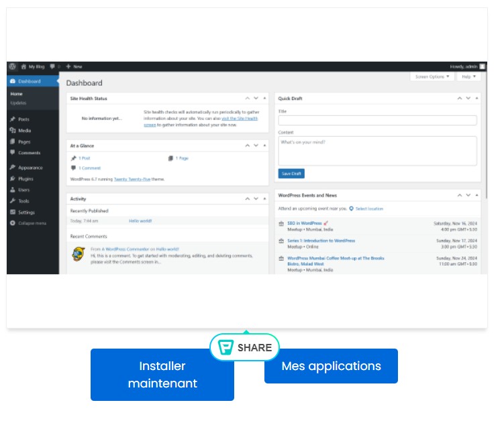This screenshot has width=504, height=421.
Task: Focus What's on your mind content box
Action: coord(377,151)
